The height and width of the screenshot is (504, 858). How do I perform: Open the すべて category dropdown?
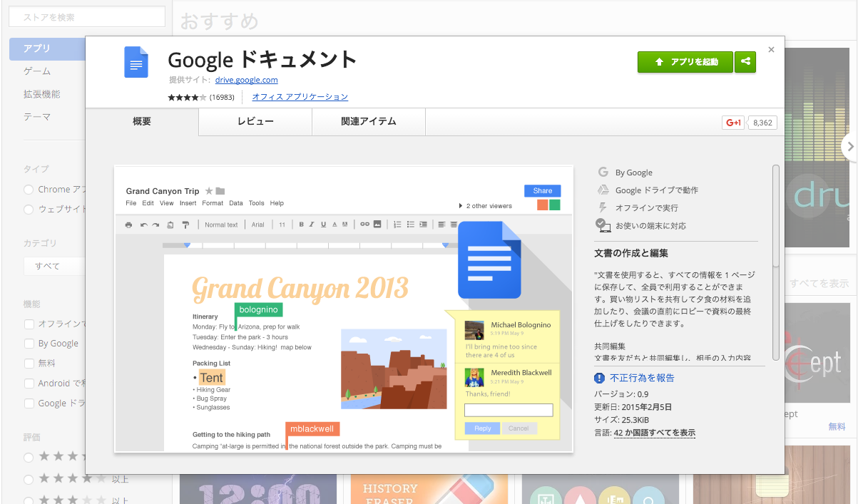click(x=54, y=266)
